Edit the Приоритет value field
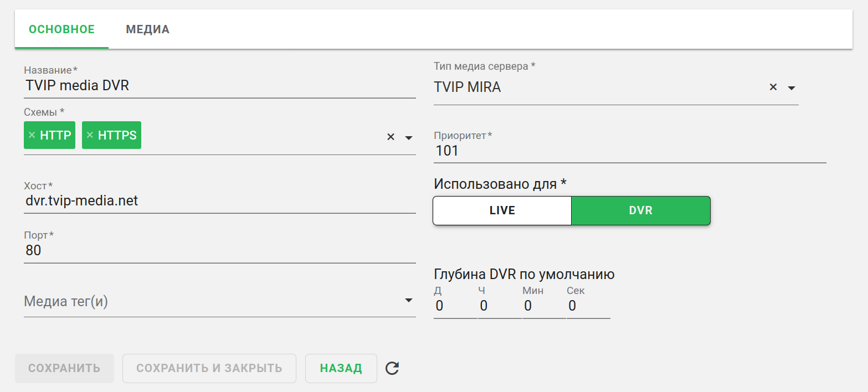This screenshot has height=392, width=868. point(629,151)
